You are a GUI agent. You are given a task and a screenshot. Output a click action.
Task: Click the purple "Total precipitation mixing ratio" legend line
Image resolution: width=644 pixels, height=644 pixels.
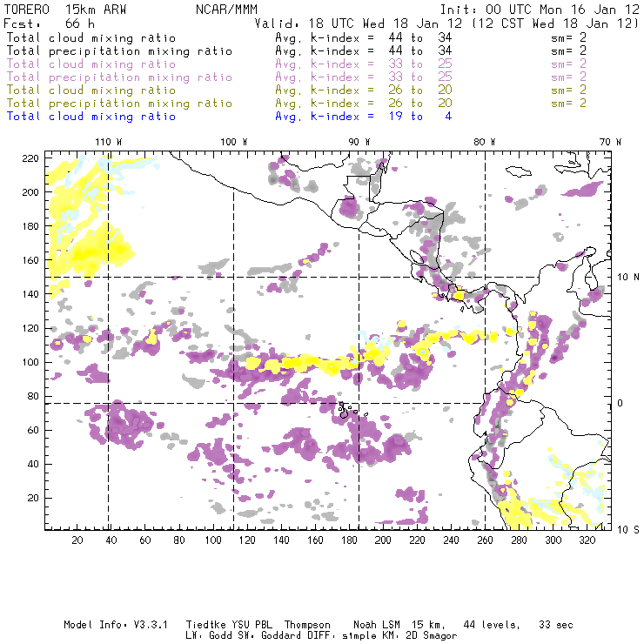pos(119,77)
